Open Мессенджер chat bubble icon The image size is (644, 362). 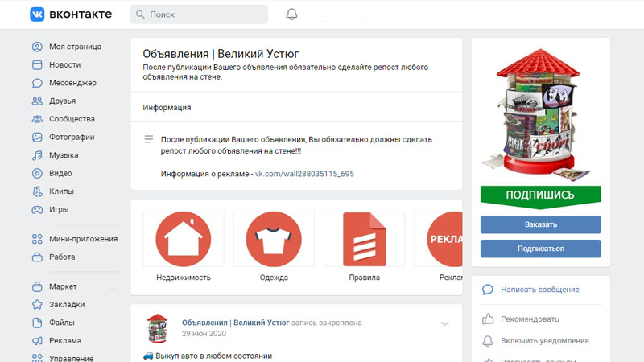(x=37, y=83)
